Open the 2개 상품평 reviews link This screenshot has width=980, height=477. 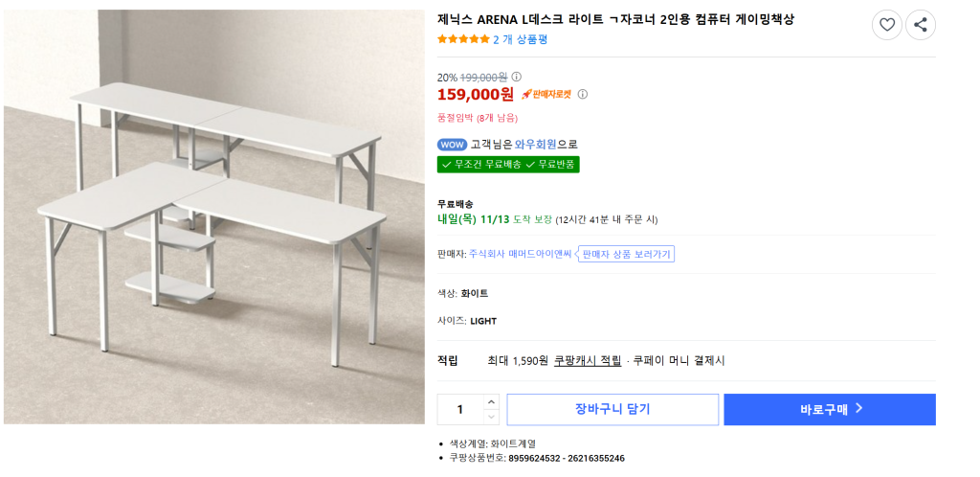click(520, 39)
